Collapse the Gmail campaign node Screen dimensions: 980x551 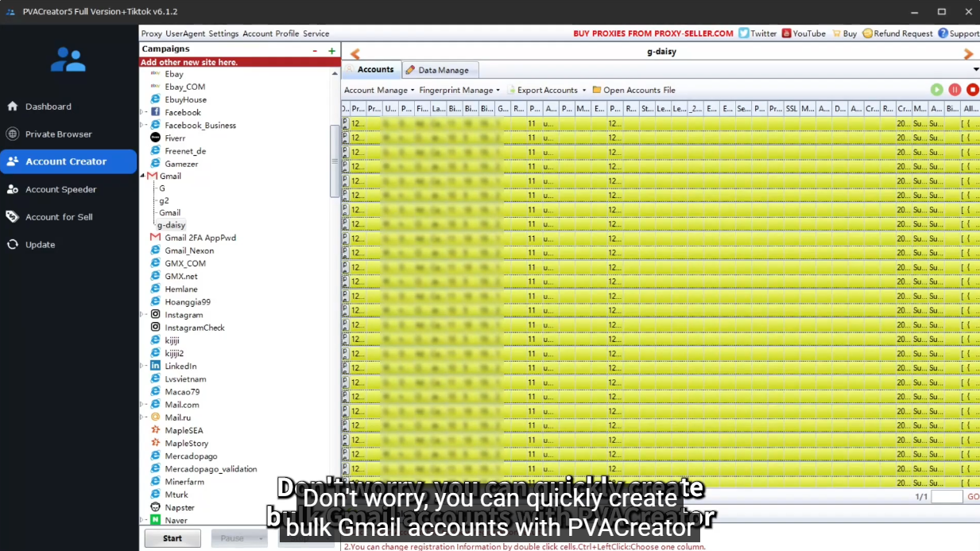pyautogui.click(x=143, y=176)
